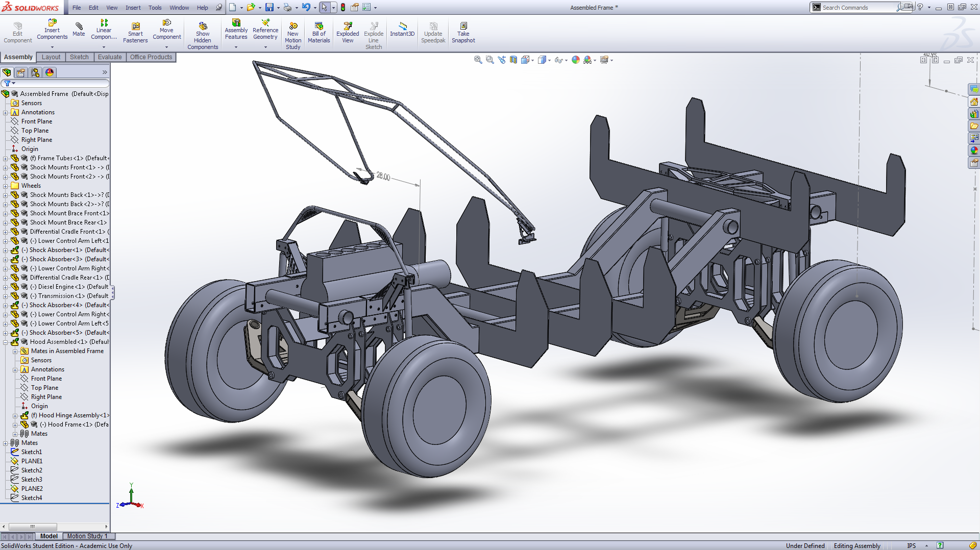Image resolution: width=980 pixels, height=550 pixels.
Task: Click the Print icon
Action: tap(287, 7)
